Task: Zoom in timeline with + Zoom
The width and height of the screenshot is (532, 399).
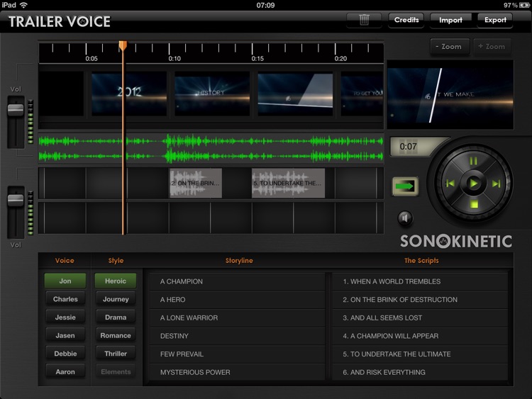Action: point(492,47)
